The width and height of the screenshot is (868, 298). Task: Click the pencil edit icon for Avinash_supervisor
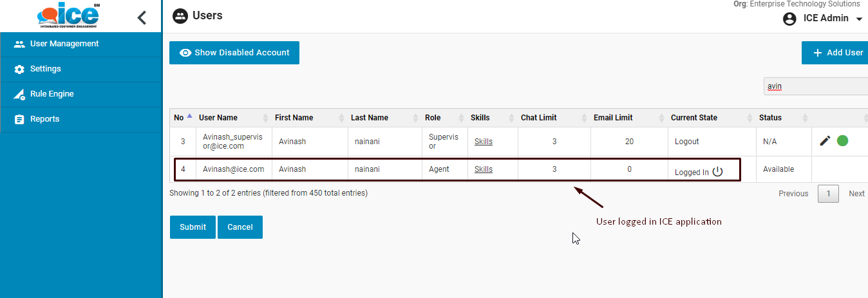[825, 140]
